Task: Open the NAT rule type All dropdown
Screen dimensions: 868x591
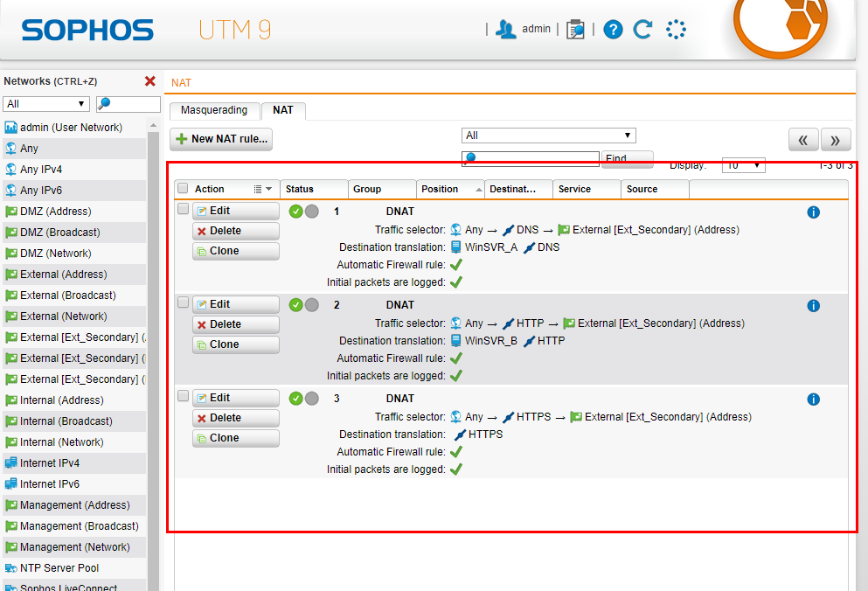Action: (549, 136)
